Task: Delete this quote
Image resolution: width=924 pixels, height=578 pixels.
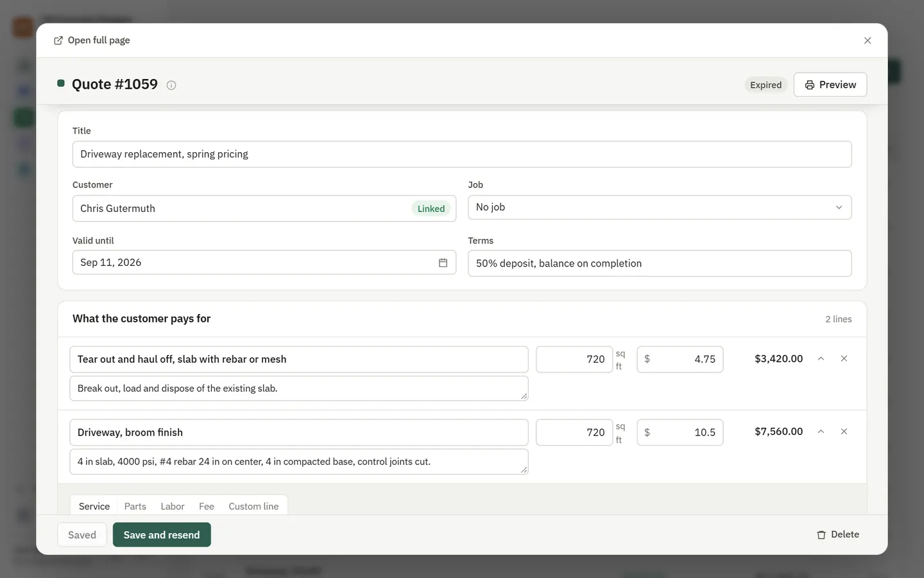Action: (838, 534)
